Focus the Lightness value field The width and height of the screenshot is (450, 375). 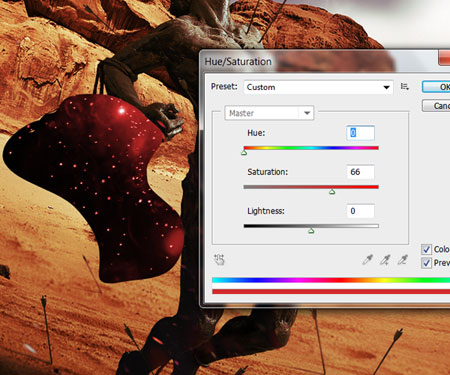pos(360,211)
